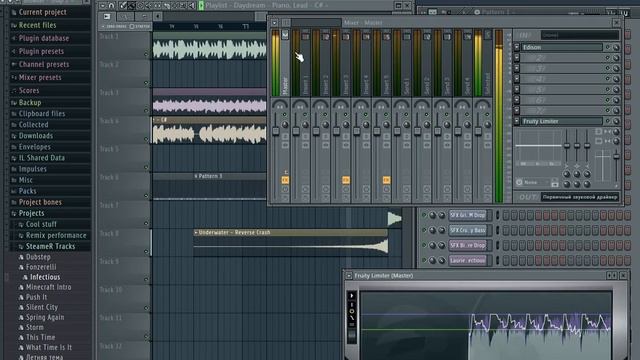Image resolution: width=640 pixels, height=360 pixels.
Task: Click the diagonal line icon in Fruity Limiter toolbar
Action: 352,318
